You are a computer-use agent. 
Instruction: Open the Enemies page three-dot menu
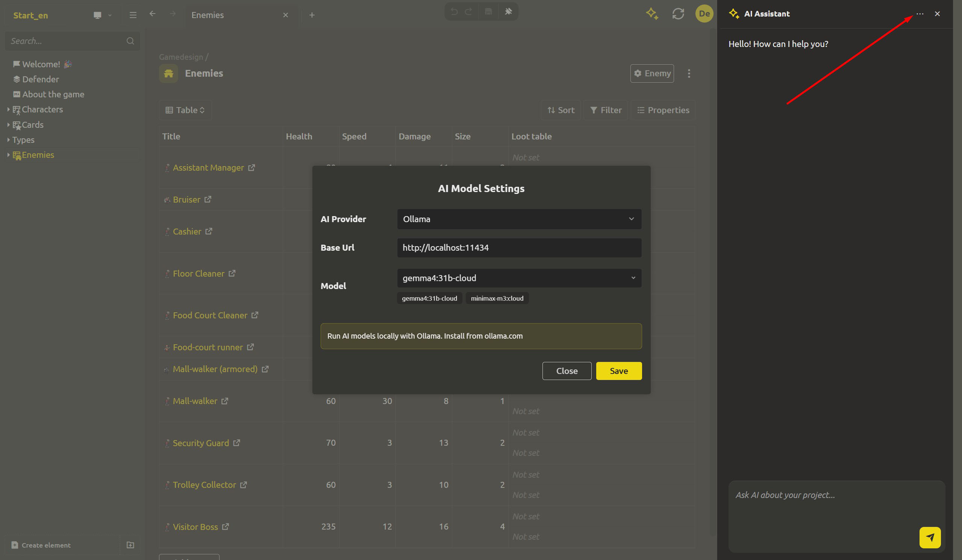pyautogui.click(x=689, y=73)
